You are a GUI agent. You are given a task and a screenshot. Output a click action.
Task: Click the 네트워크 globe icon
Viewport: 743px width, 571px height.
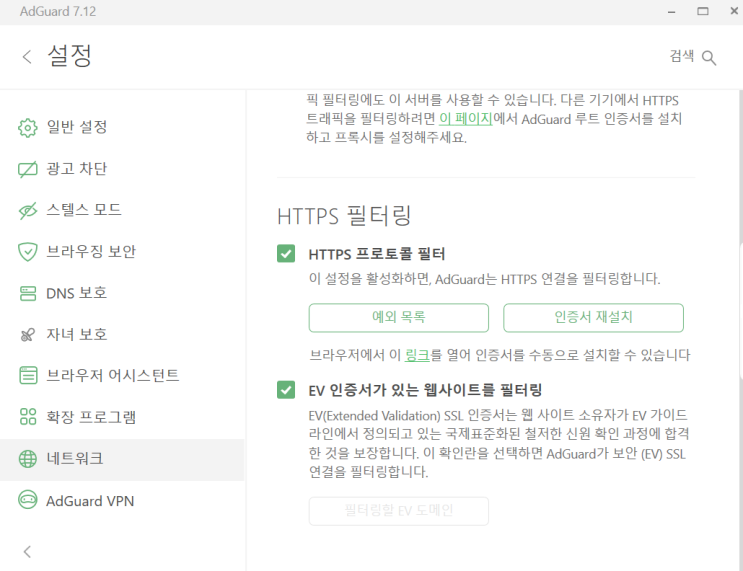coord(27,459)
